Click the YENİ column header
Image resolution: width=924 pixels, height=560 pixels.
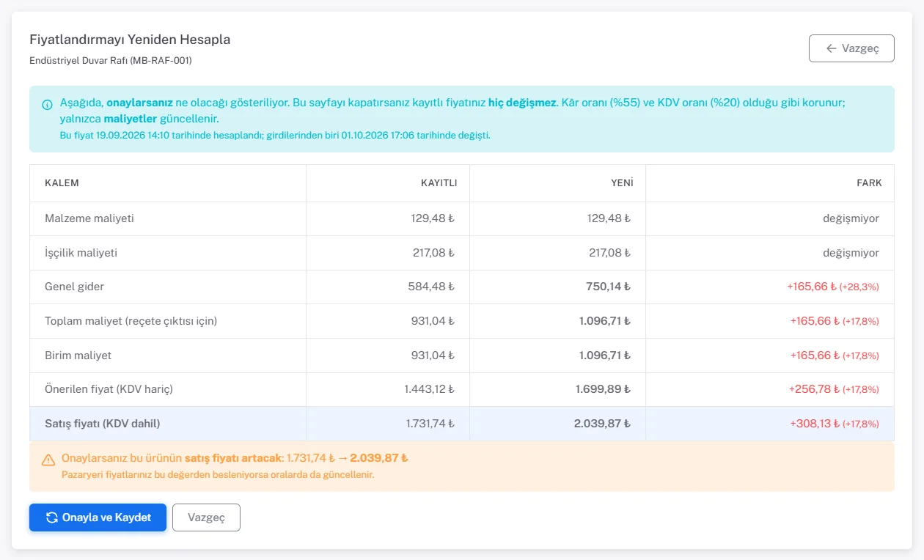[622, 183]
